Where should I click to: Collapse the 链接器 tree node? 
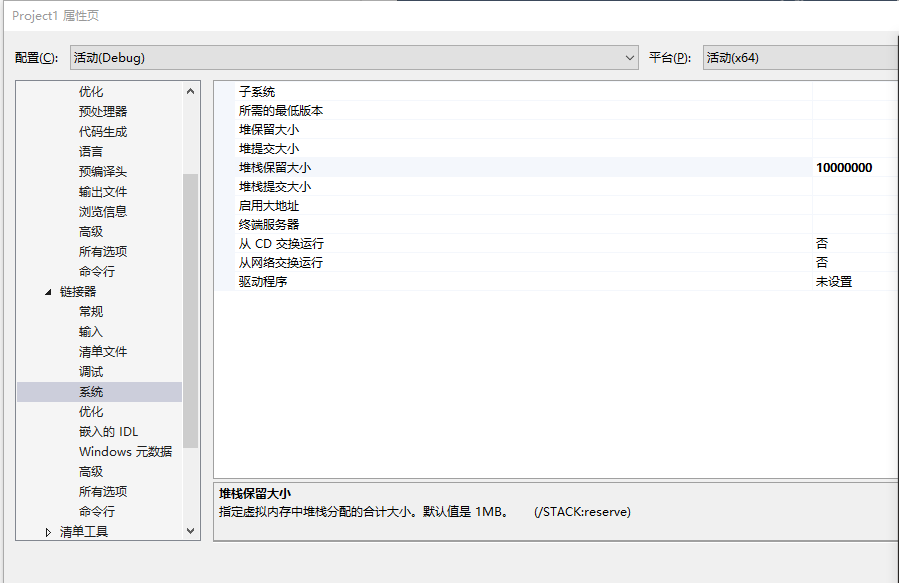tap(47, 291)
